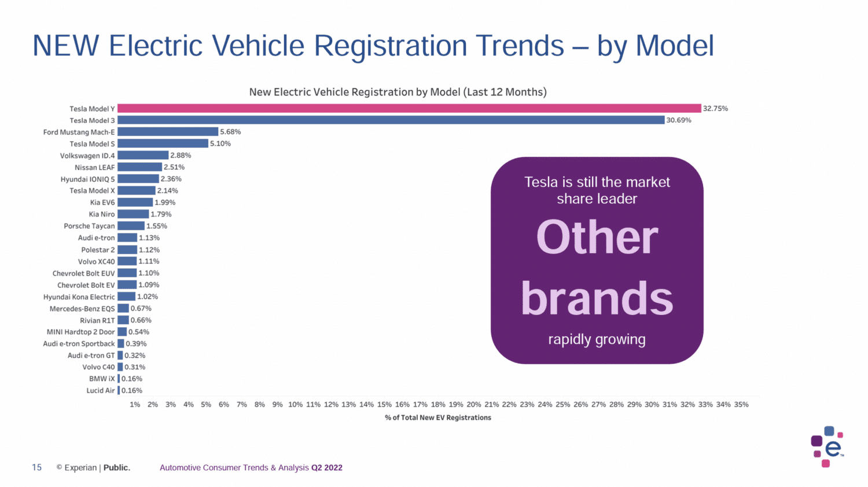Click the '35%' x-axis tick label
The width and height of the screenshot is (868, 487).
click(741, 404)
